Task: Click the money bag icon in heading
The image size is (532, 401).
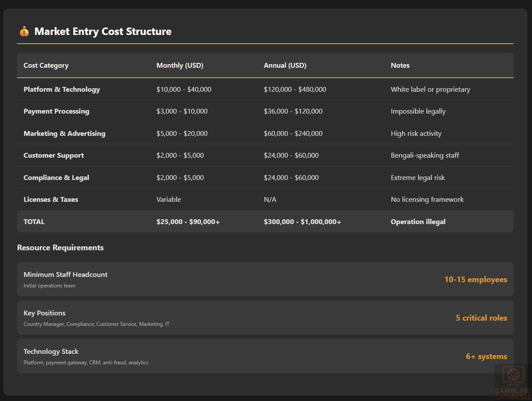Action: (24, 31)
